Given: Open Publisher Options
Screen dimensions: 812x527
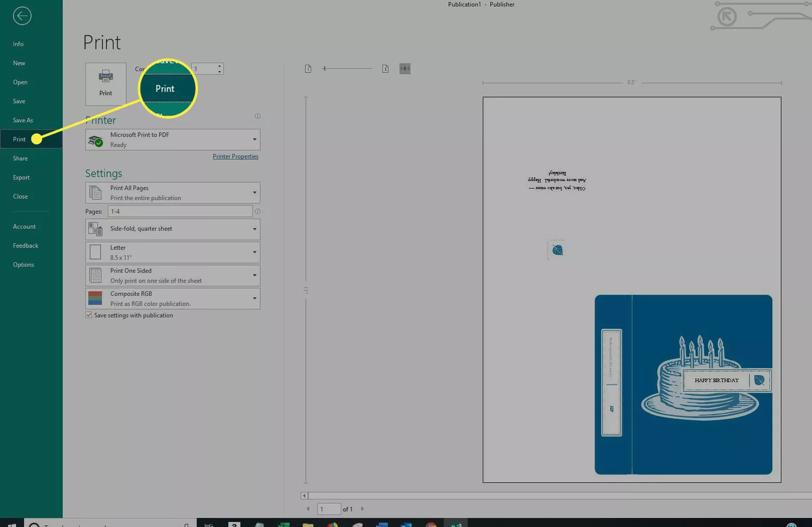Looking at the screenshot, I should coord(23,265).
